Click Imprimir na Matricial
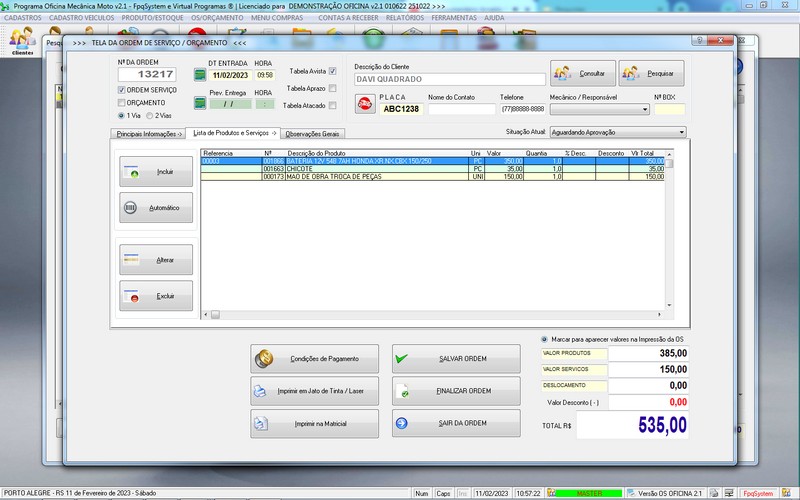Viewport: 800px width, 500px height. (x=314, y=423)
